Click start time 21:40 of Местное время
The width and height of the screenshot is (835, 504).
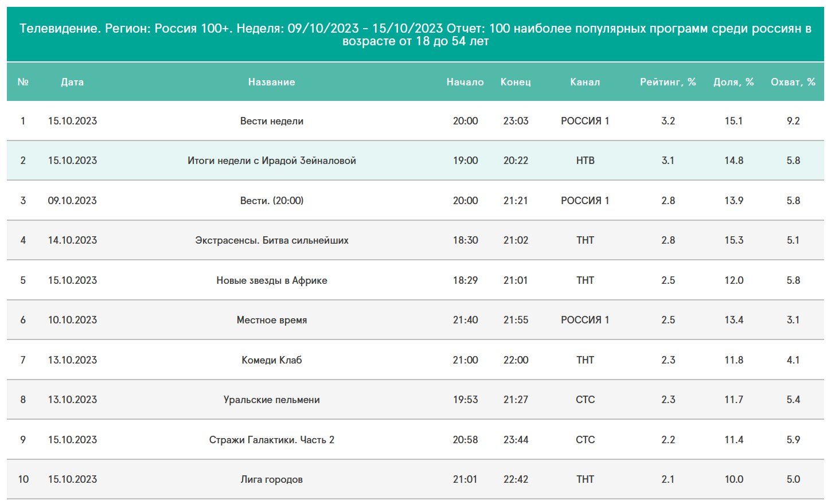click(465, 320)
